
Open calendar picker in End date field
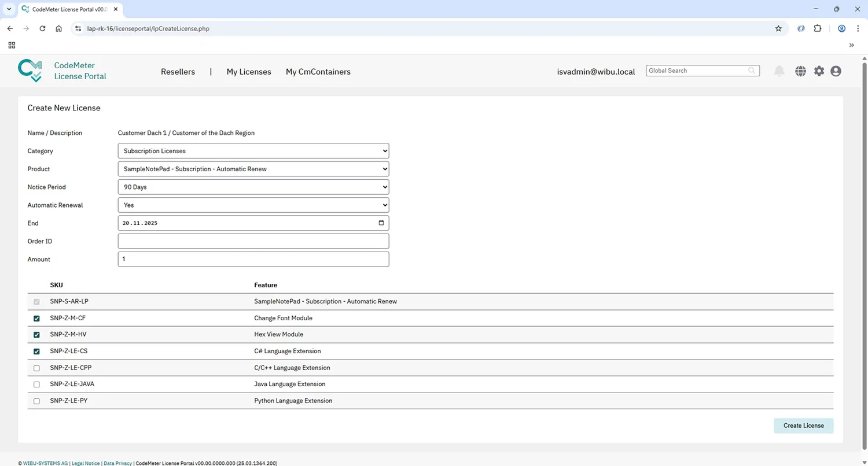(x=381, y=223)
